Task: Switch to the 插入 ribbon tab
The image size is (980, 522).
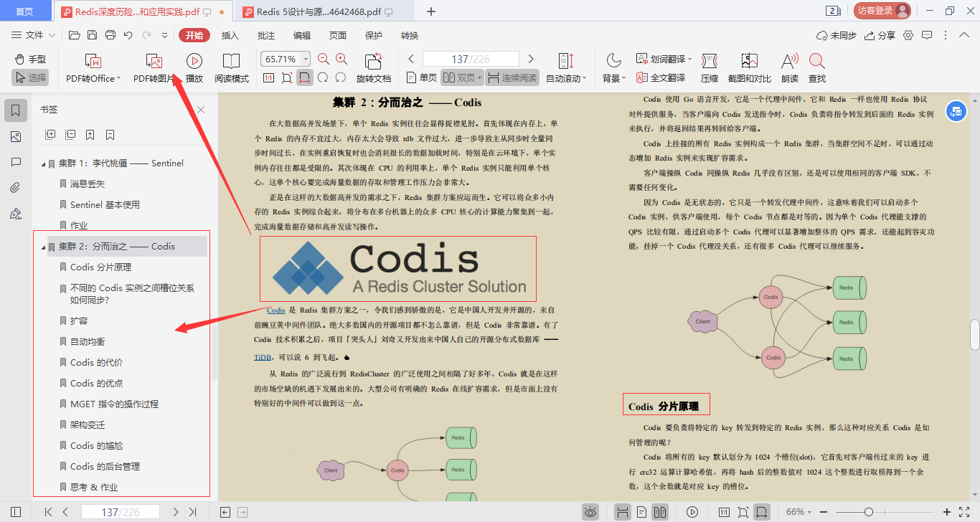Action: click(x=230, y=35)
